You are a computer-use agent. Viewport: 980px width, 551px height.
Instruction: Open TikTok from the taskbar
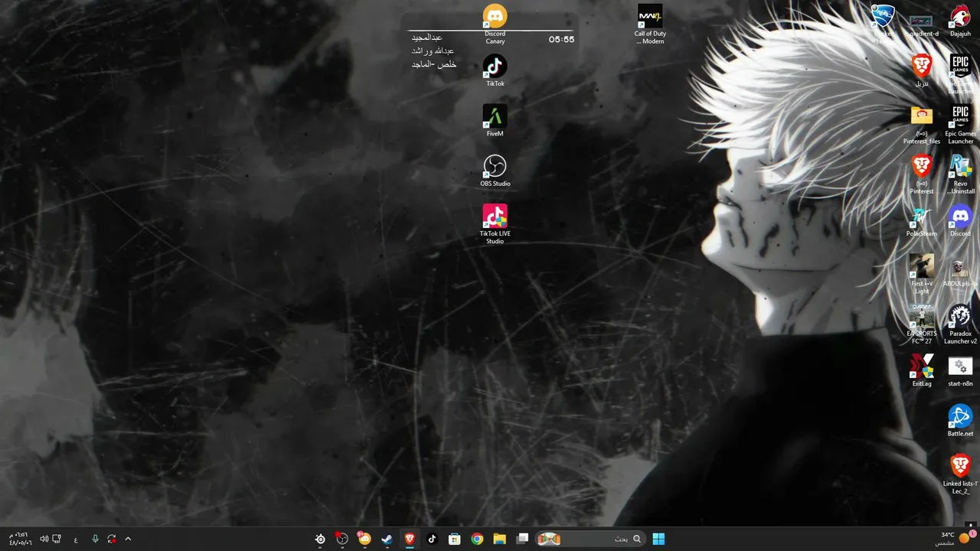coord(432,539)
